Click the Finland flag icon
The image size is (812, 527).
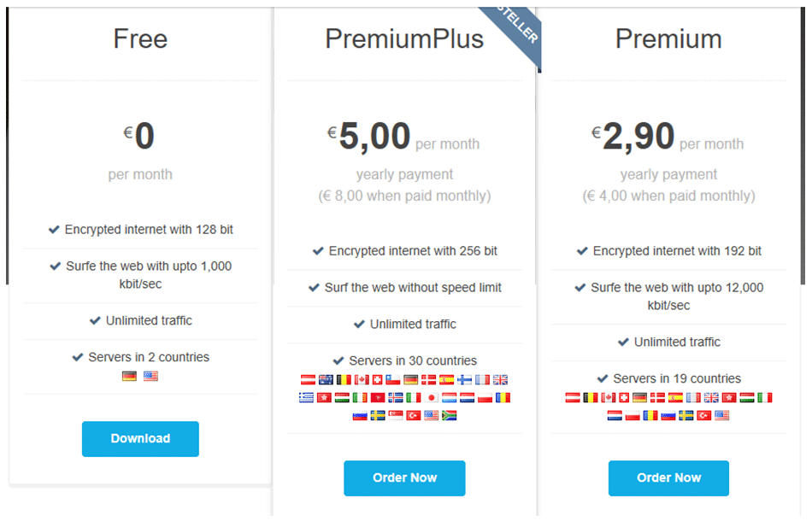(464, 380)
